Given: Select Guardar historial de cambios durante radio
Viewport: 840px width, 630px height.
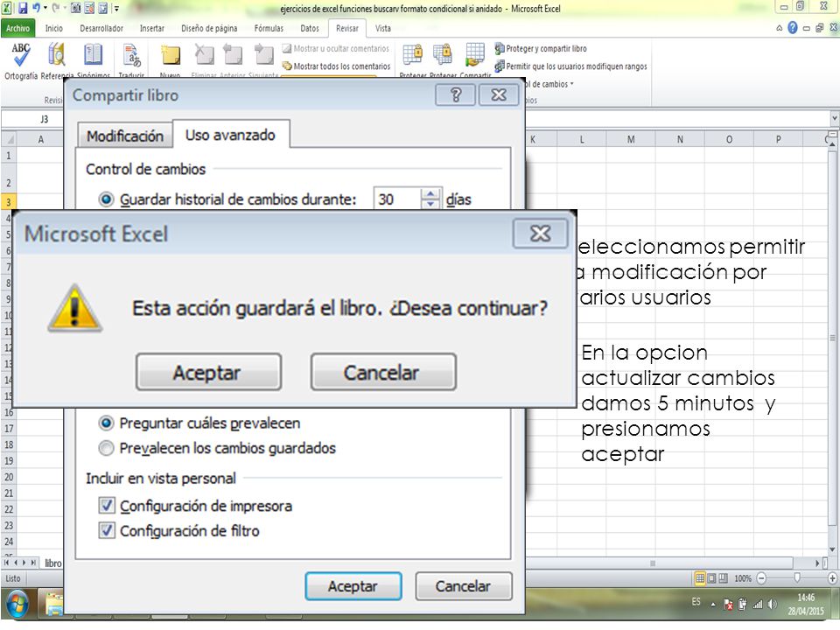Looking at the screenshot, I should pyautogui.click(x=107, y=199).
